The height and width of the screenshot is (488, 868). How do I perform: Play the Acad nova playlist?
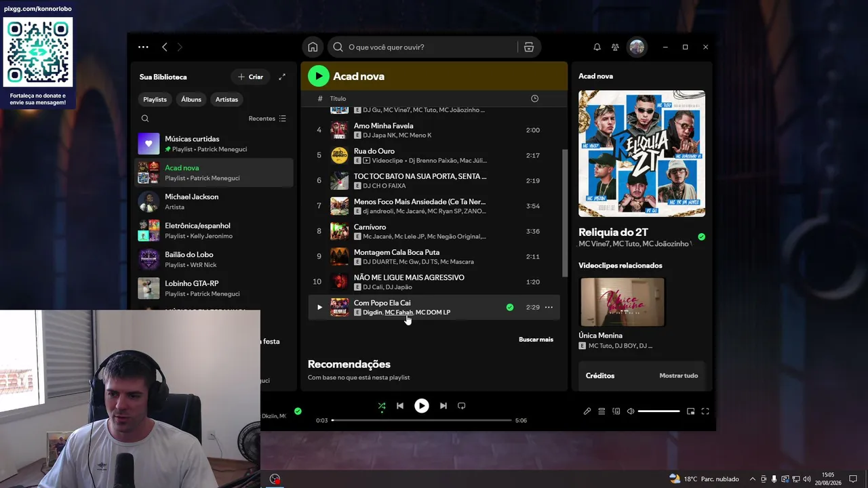pyautogui.click(x=319, y=76)
